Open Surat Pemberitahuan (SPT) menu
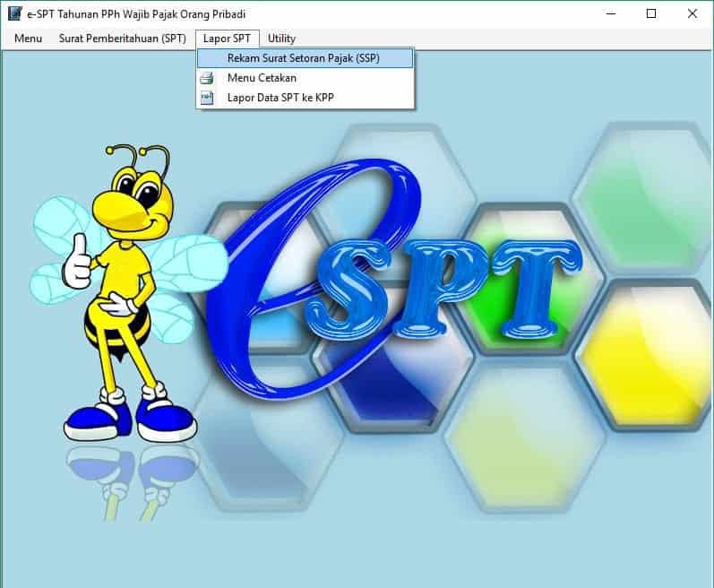This screenshot has width=714, height=588. click(123, 39)
